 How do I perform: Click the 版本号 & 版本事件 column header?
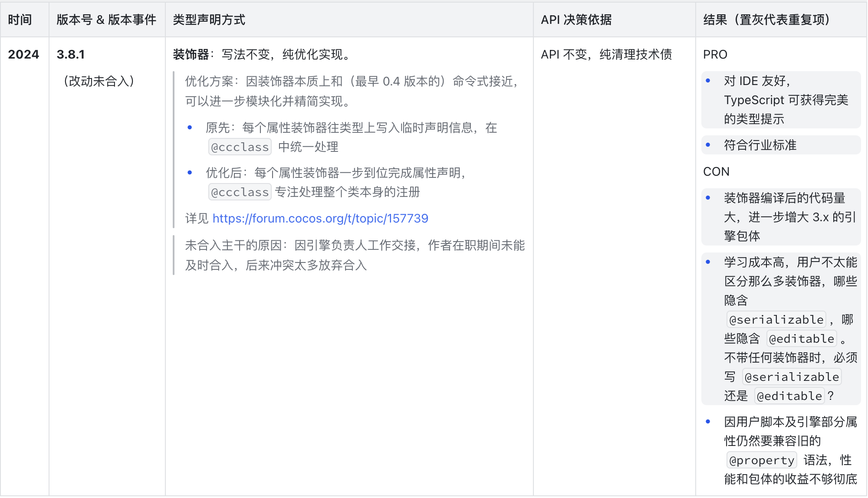106,20
